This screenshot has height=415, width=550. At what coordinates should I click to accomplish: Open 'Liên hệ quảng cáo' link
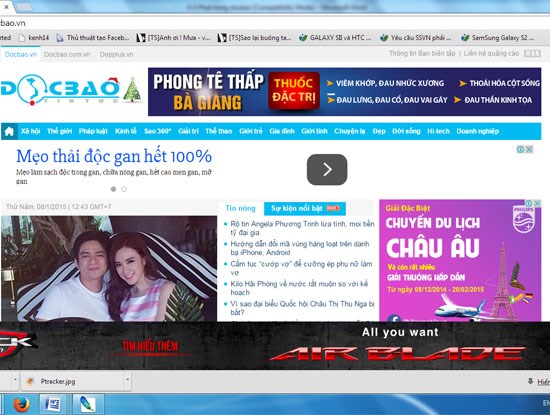click(x=491, y=53)
